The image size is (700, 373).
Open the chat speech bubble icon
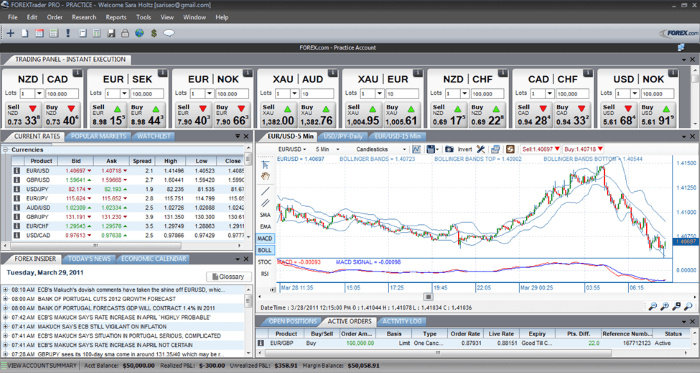(x=169, y=33)
